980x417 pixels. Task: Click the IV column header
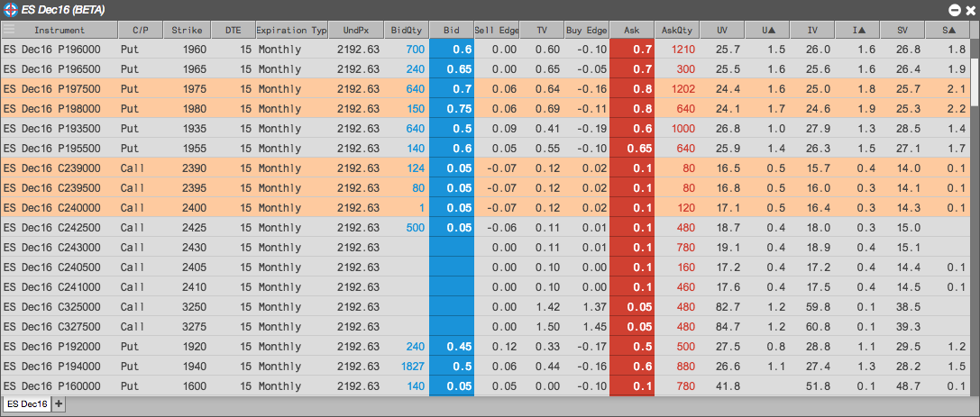(812, 30)
